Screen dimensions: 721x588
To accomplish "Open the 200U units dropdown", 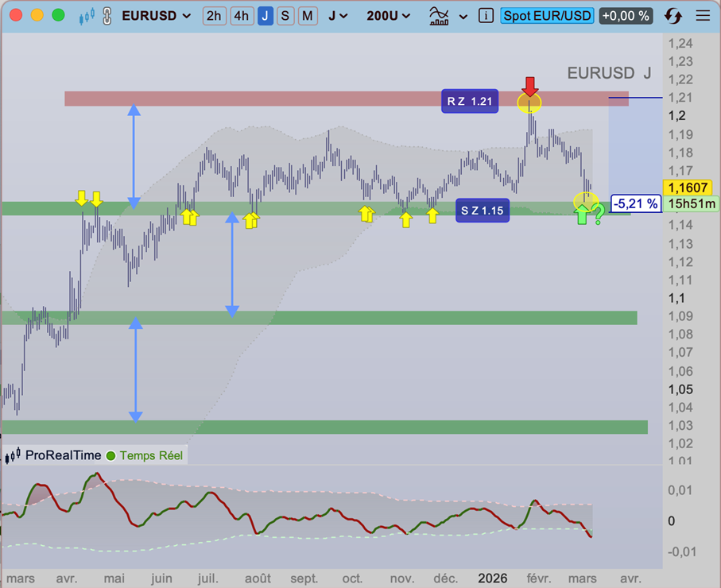I will (389, 16).
